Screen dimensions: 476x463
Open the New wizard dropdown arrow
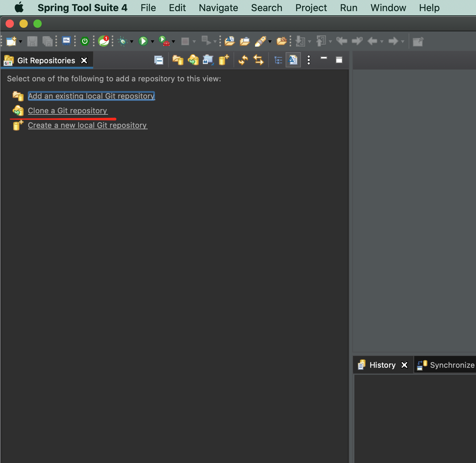tap(20, 42)
